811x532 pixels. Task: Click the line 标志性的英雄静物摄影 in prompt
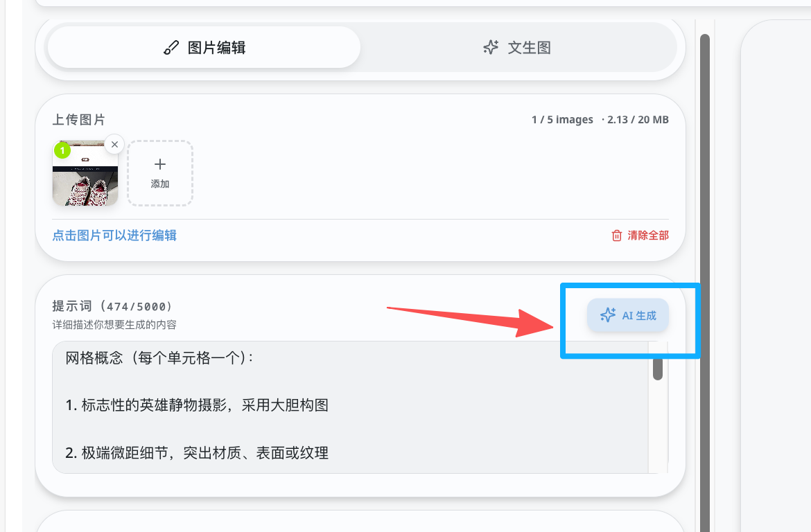(x=197, y=405)
